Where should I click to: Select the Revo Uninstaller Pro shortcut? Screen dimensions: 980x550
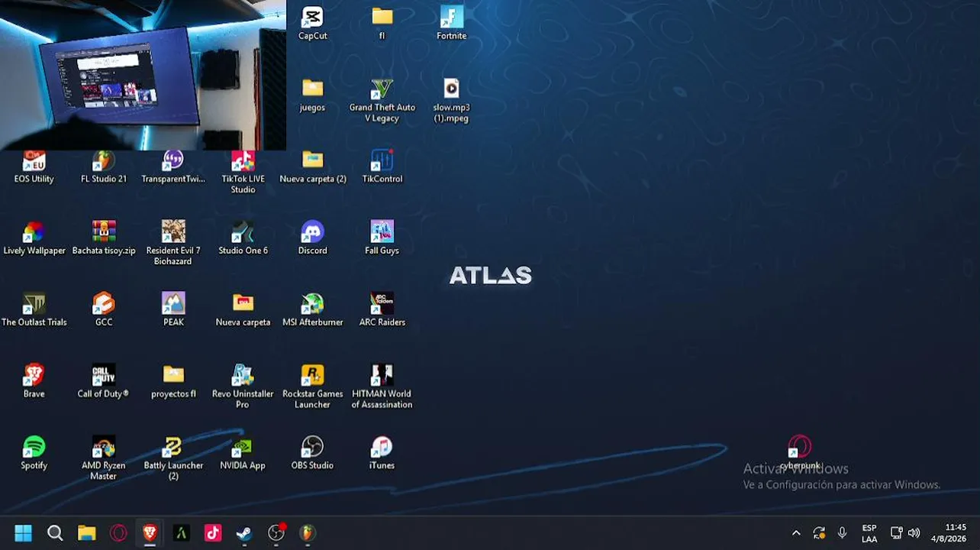243,387
